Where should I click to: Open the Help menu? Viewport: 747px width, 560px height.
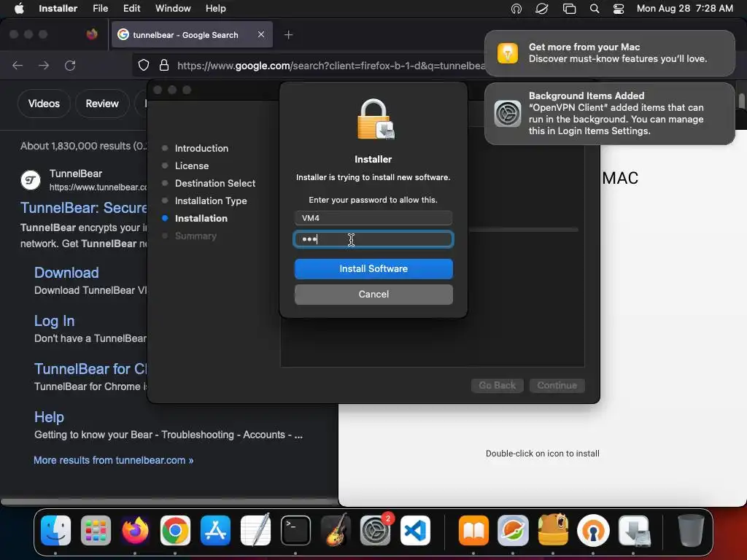[215, 8]
